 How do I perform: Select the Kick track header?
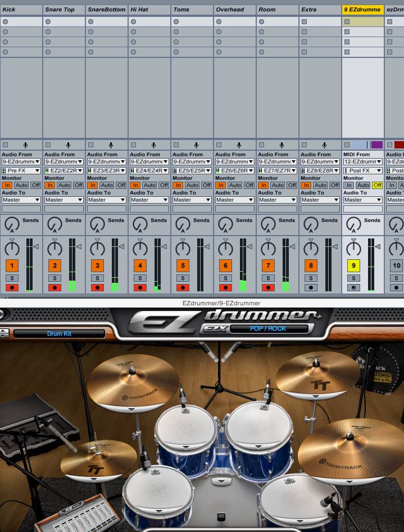(21, 10)
